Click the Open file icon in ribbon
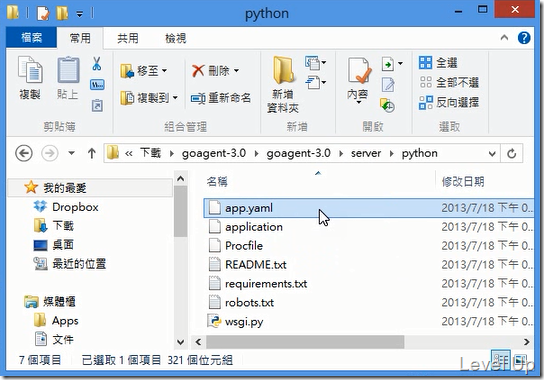544x380 pixels. point(388,64)
